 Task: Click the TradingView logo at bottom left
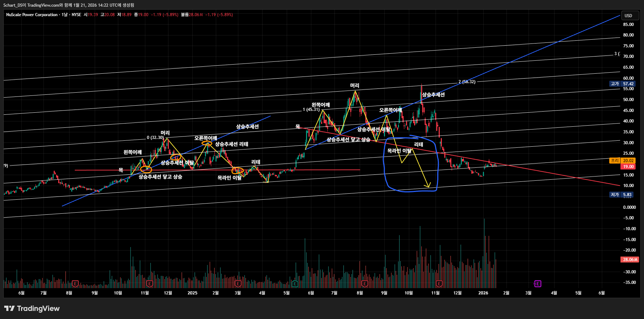(x=32, y=308)
